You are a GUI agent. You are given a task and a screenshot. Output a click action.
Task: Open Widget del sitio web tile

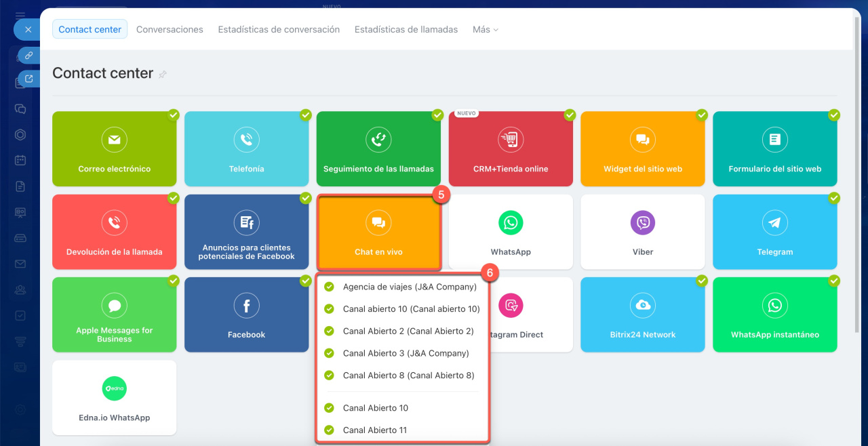tap(642, 149)
